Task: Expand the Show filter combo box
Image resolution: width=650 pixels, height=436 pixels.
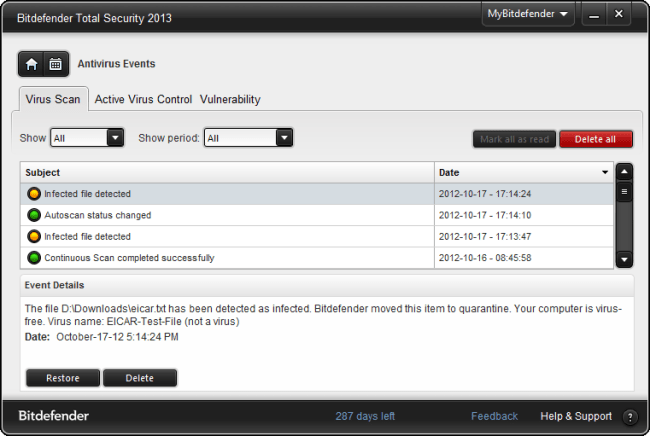Action: pos(87,138)
